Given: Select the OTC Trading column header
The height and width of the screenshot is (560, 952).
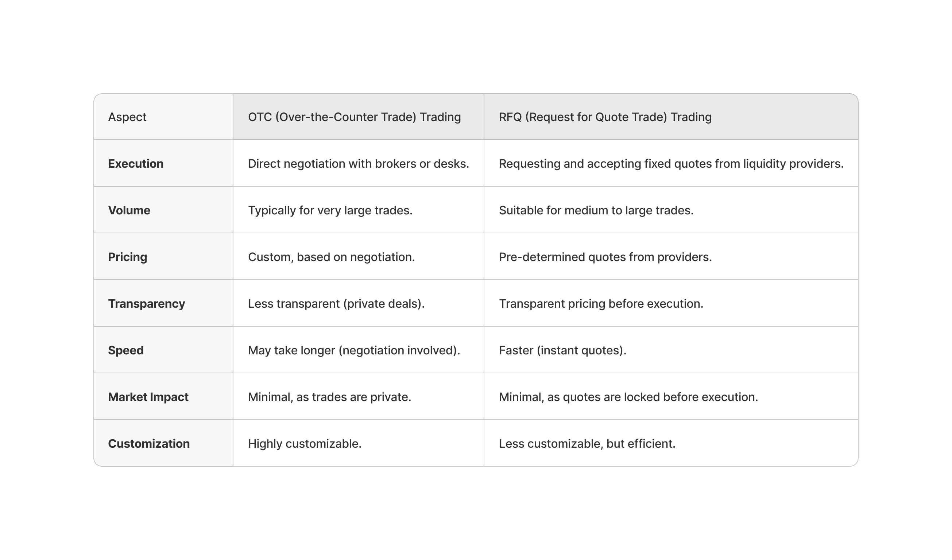Looking at the screenshot, I should coord(354,117).
